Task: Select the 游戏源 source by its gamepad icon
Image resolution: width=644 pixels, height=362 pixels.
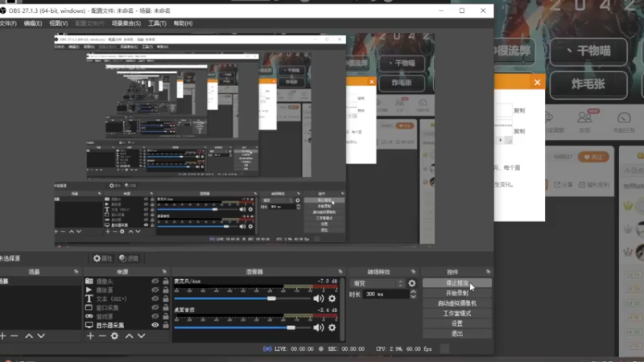Action: 89,316
